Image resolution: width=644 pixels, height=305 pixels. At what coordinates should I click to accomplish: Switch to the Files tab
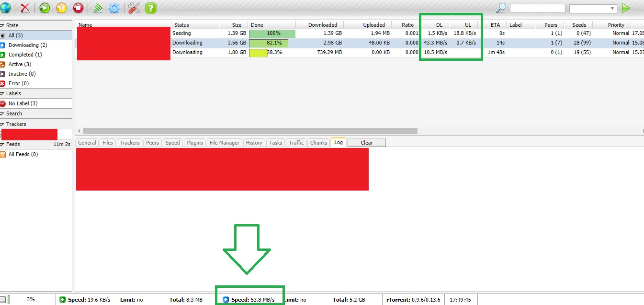108,143
